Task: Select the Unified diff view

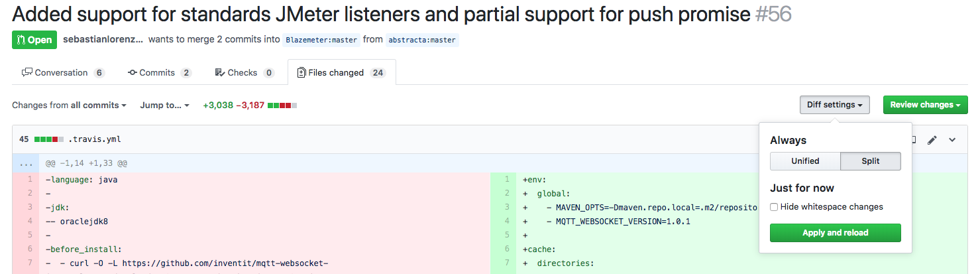Action: (x=805, y=161)
